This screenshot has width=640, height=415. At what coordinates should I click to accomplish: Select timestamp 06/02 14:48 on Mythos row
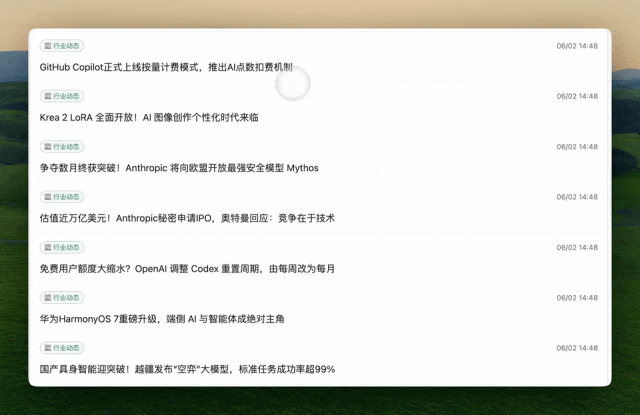coord(577,147)
